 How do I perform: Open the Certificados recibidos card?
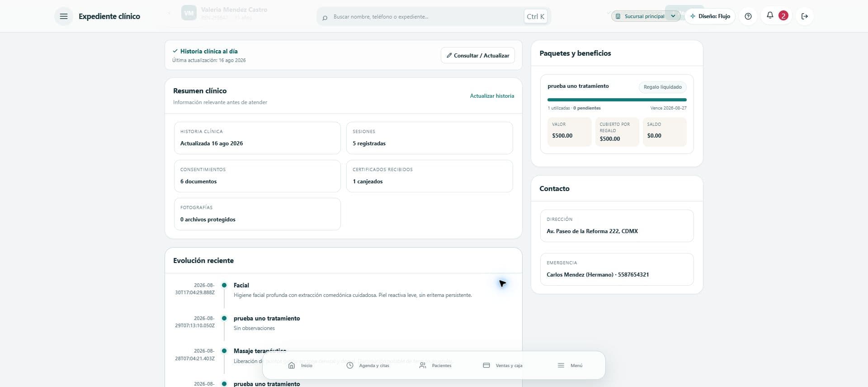(429, 176)
